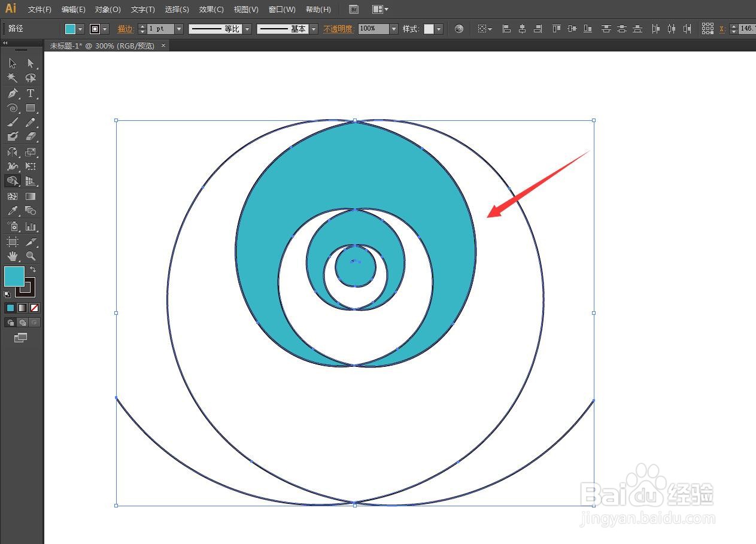The height and width of the screenshot is (544, 756).
Task: Open 对象(O) menu
Action: [x=108, y=10]
